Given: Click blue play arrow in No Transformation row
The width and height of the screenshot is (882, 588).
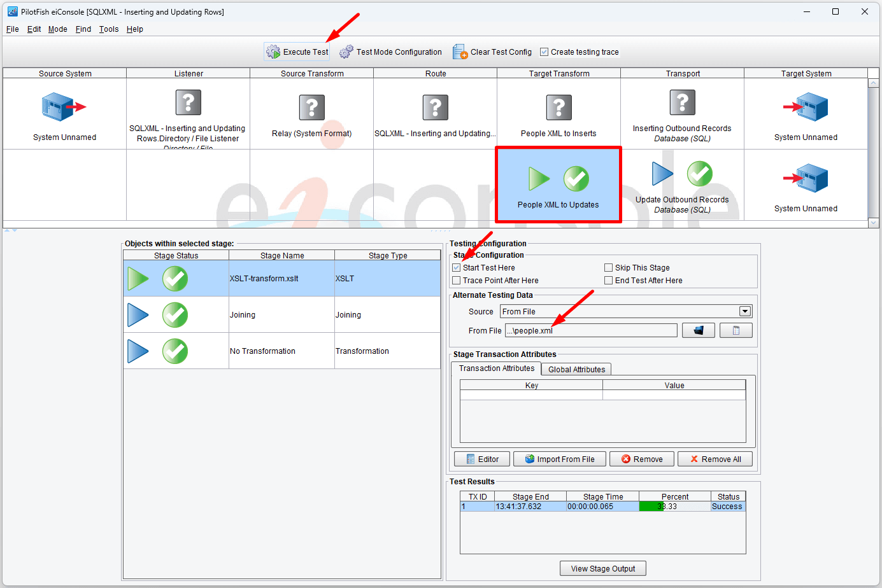Looking at the screenshot, I should (x=138, y=351).
